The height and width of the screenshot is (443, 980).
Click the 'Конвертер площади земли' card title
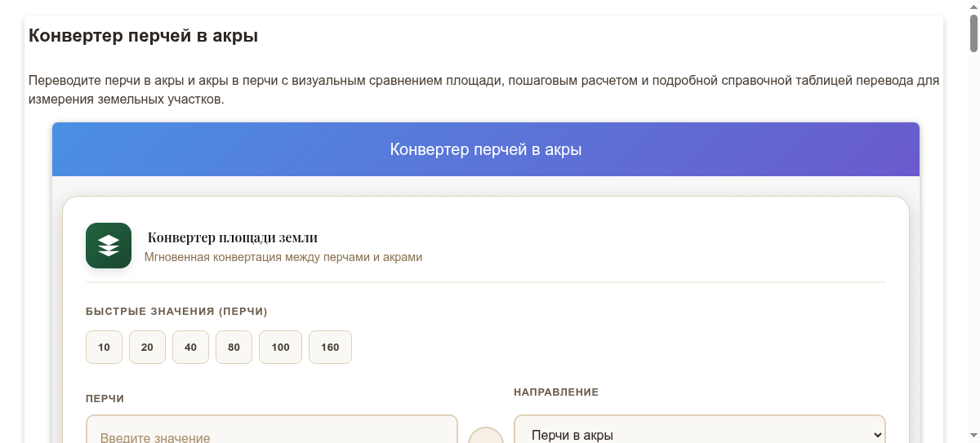click(233, 237)
